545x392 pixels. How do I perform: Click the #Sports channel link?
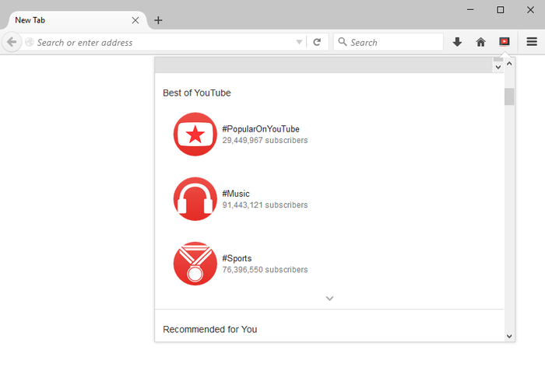237,258
